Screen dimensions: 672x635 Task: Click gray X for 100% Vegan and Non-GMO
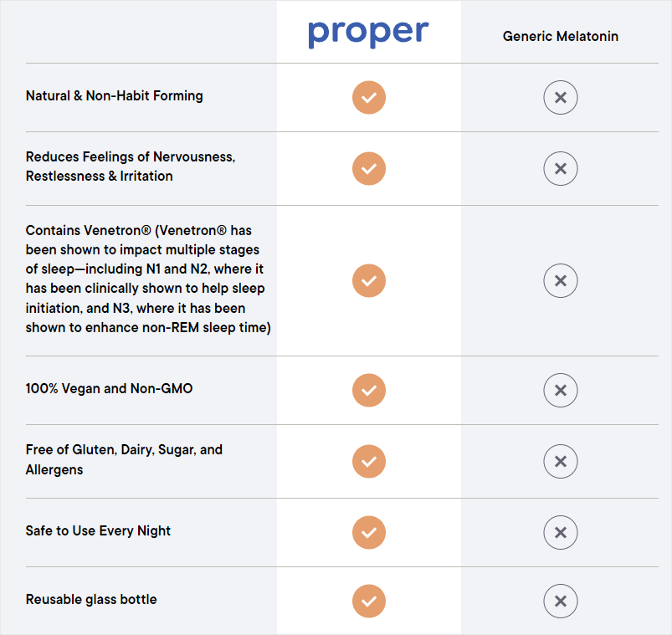tap(561, 390)
